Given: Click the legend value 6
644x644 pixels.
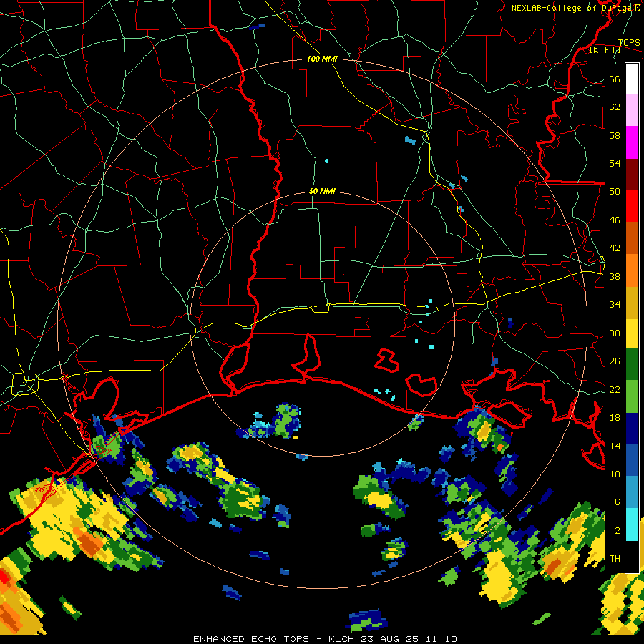Looking at the screenshot, I should 618,502.
